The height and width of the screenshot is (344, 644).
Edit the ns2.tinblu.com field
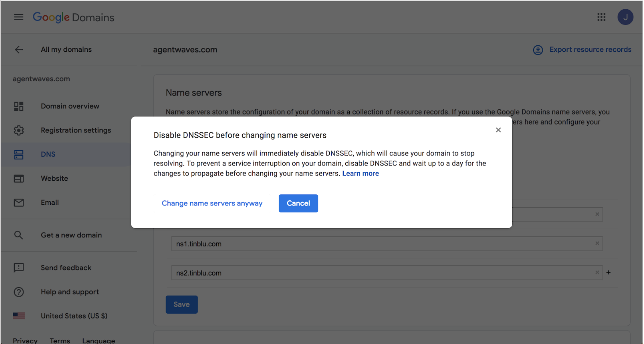[x=387, y=273]
